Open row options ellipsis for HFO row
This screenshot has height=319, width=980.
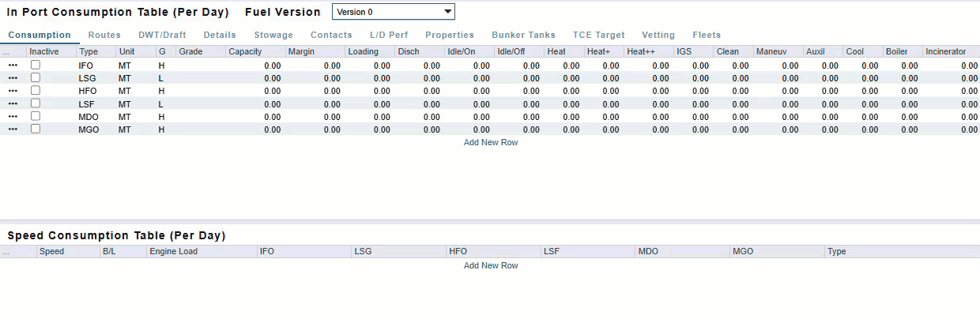[x=13, y=91]
